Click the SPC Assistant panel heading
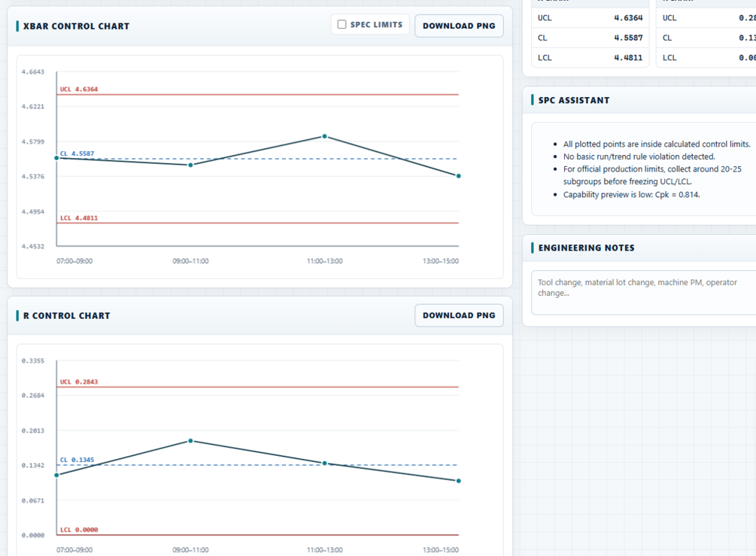756x556 pixels. (574, 100)
